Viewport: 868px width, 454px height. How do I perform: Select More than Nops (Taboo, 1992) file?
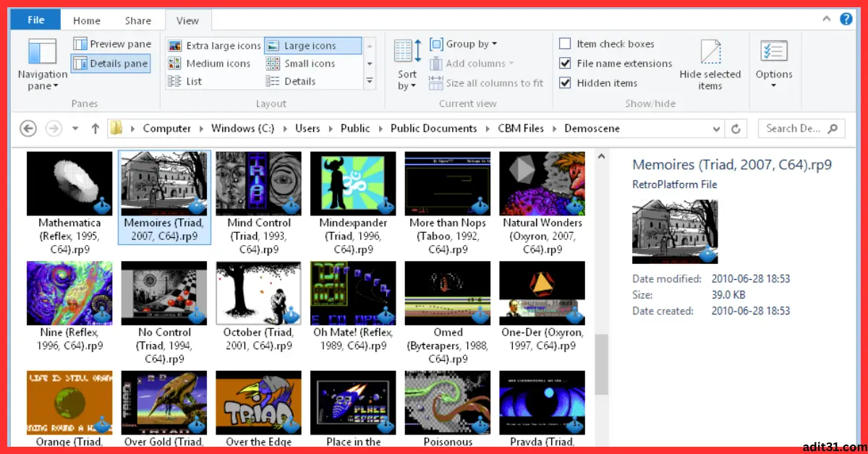448,204
